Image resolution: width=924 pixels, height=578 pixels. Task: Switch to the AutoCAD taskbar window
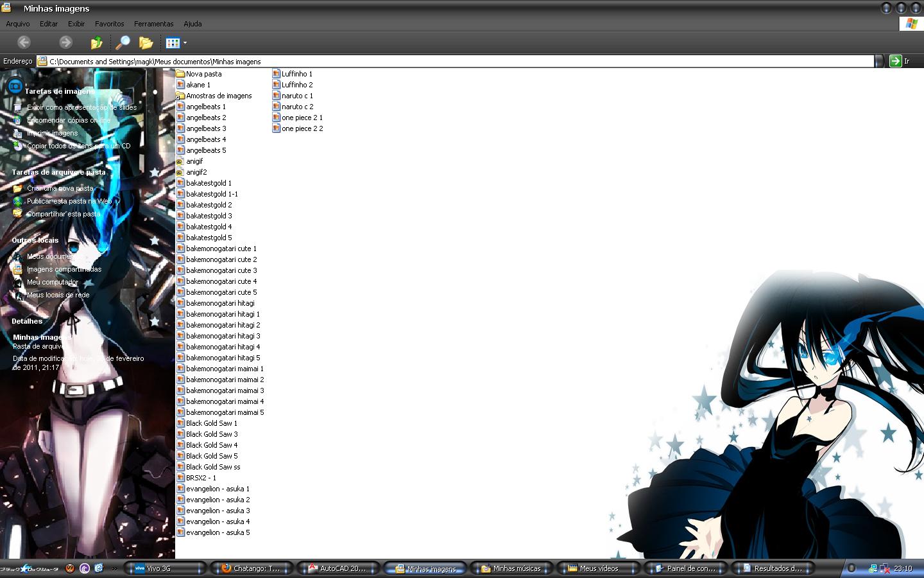click(x=338, y=568)
